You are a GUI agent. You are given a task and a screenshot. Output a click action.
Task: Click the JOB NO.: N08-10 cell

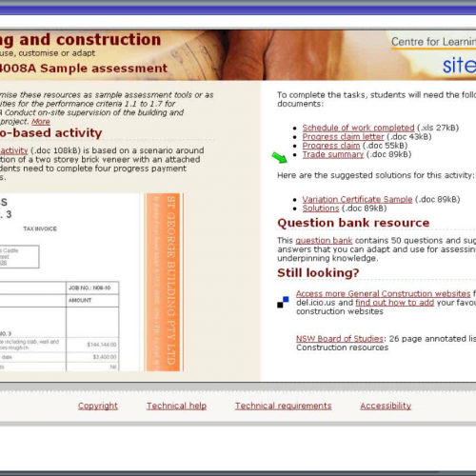tap(92, 288)
